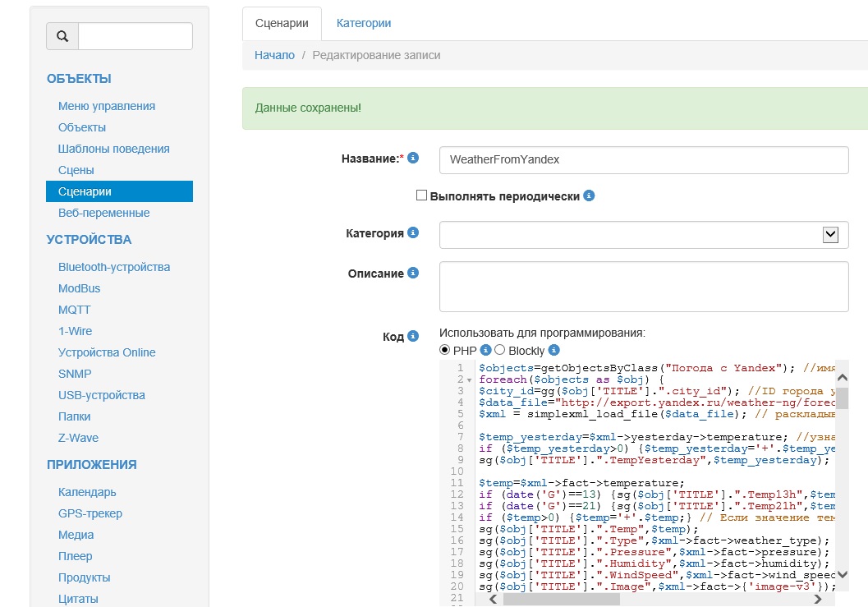Select the PHP radio button

click(x=445, y=350)
